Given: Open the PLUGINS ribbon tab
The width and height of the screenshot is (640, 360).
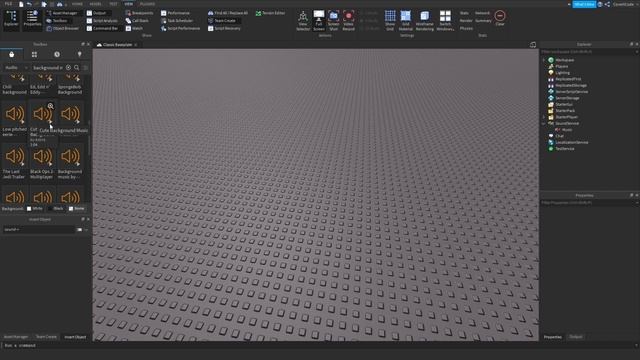Looking at the screenshot, I should coord(147,4).
